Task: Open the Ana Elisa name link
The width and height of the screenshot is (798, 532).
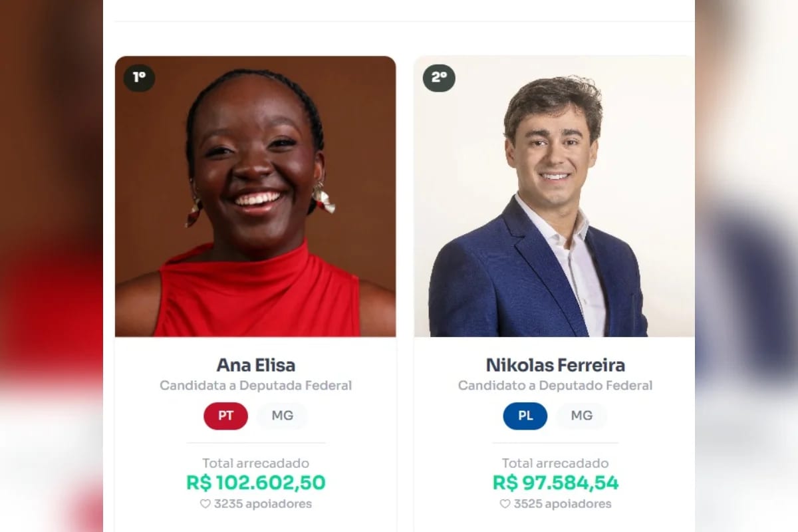Action: coord(256,365)
